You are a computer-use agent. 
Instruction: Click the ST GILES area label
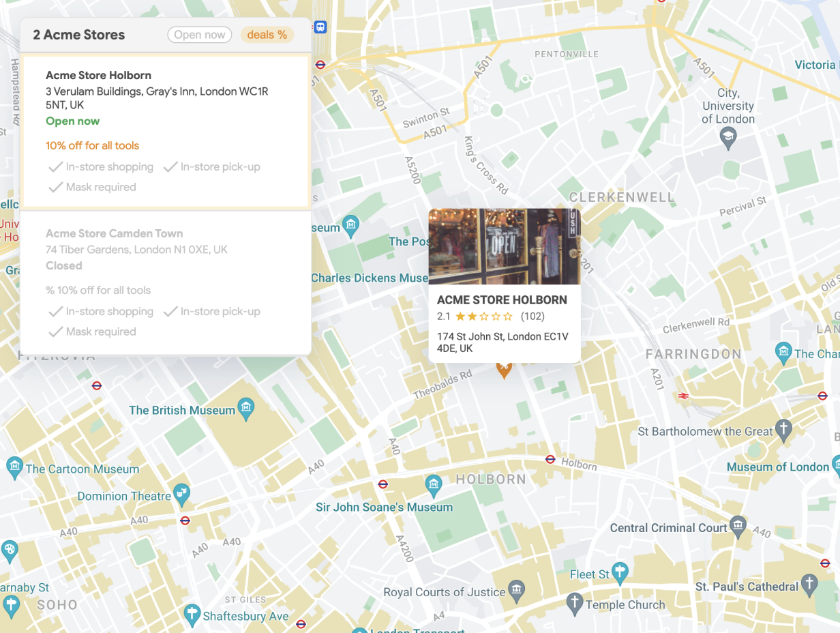pyautogui.click(x=245, y=600)
